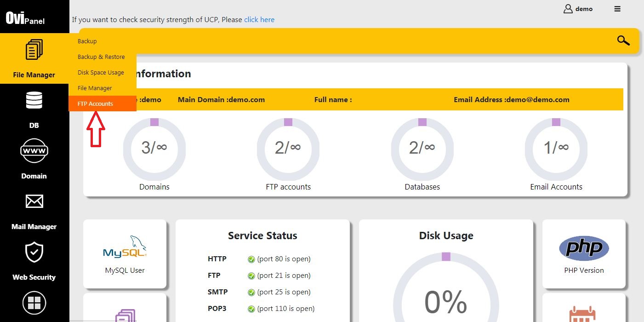Open the File Manager sidebar icon
This screenshot has height=322, width=644.
(x=34, y=49)
